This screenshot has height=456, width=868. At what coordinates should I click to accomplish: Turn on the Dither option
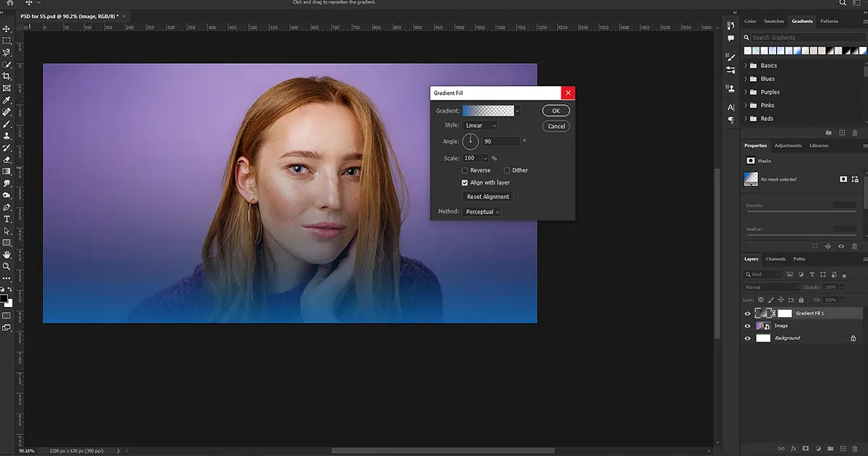(x=508, y=170)
